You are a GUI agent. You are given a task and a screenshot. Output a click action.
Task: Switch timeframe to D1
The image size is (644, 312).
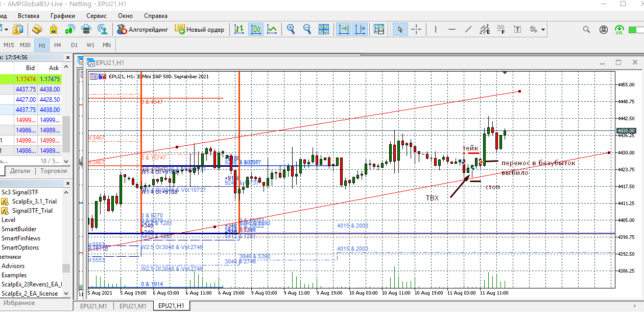tap(74, 45)
